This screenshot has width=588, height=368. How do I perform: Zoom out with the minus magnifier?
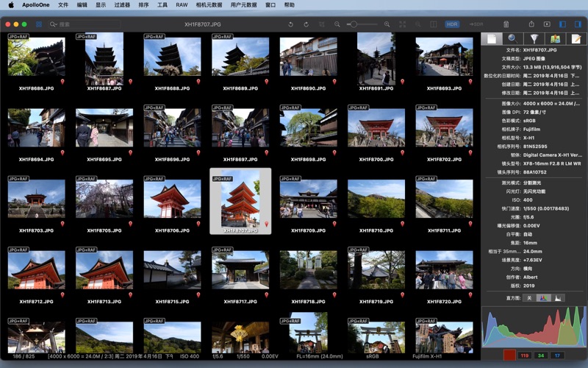pyautogui.click(x=337, y=24)
